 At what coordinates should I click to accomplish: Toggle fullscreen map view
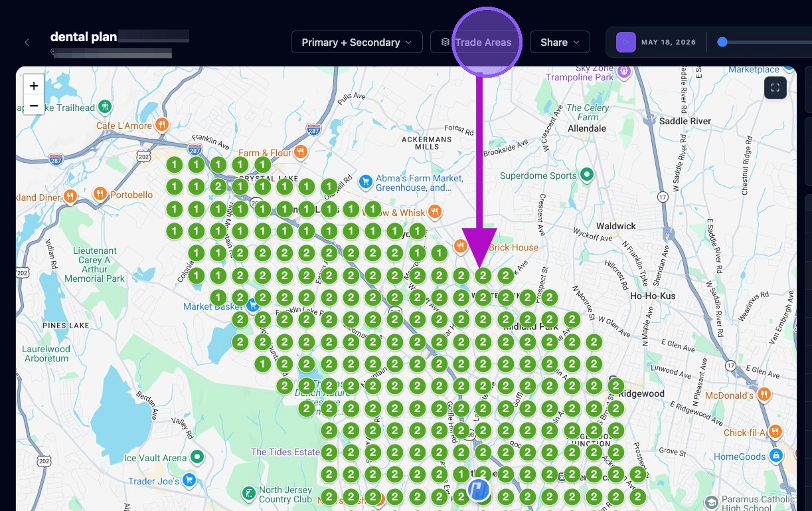pos(775,88)
